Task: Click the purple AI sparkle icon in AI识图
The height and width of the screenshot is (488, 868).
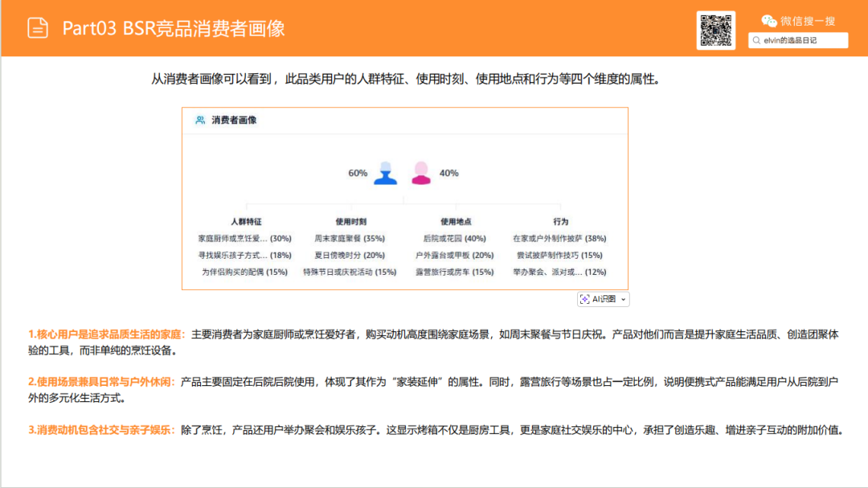Action: [583, 298]
